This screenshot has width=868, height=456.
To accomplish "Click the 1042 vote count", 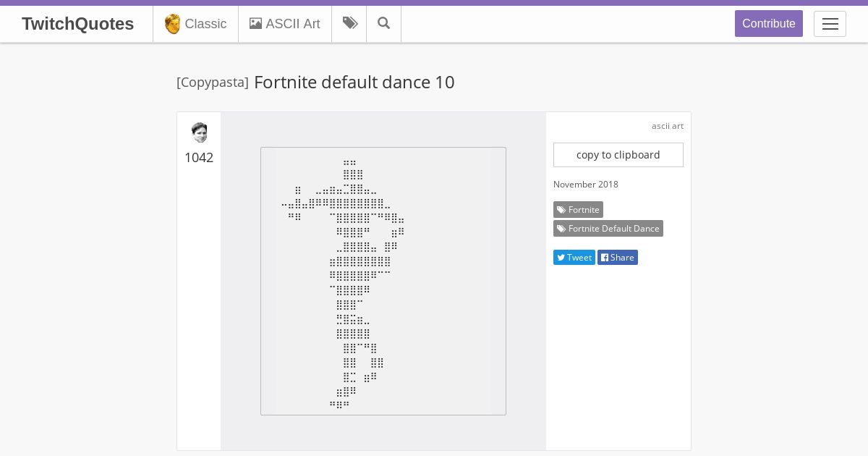I will (199, 158).
